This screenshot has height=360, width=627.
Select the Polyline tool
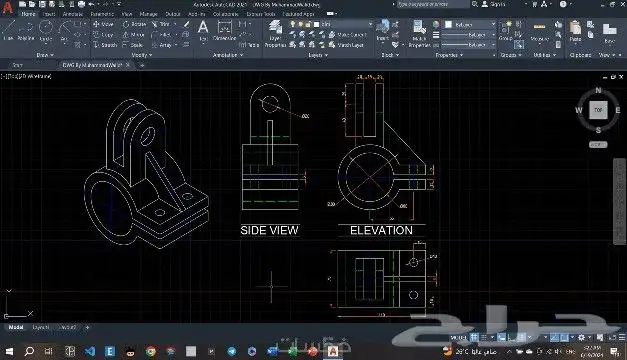pyautogui.click(x=26, y=31)
